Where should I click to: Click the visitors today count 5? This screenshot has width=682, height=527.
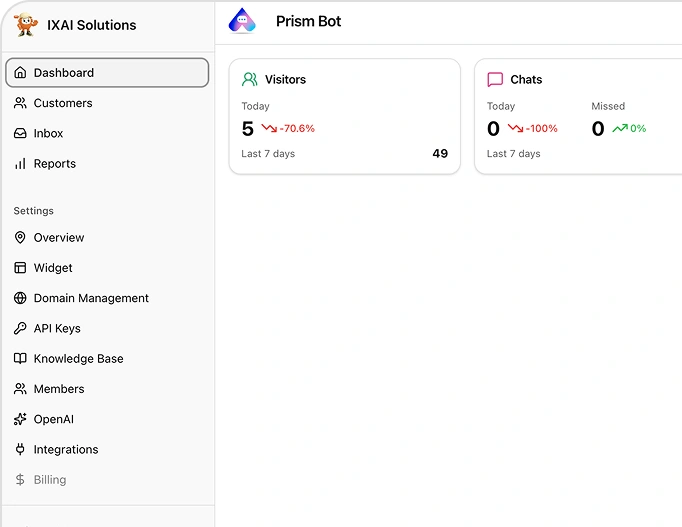coord(247,128)
